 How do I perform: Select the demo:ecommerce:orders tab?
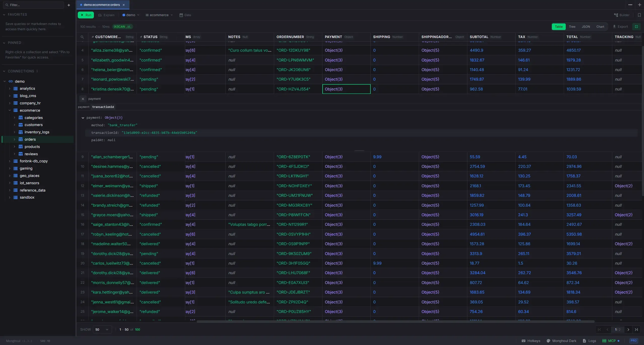[x=102, y=5]
